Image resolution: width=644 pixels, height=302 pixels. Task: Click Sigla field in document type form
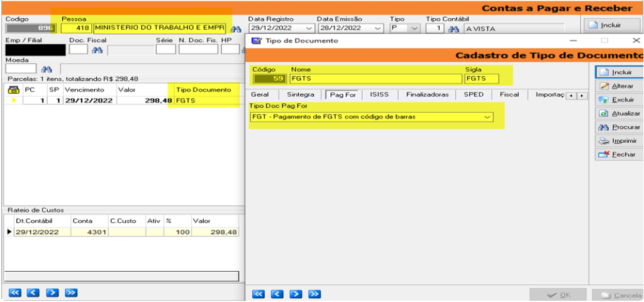click(x=482, y=79)
